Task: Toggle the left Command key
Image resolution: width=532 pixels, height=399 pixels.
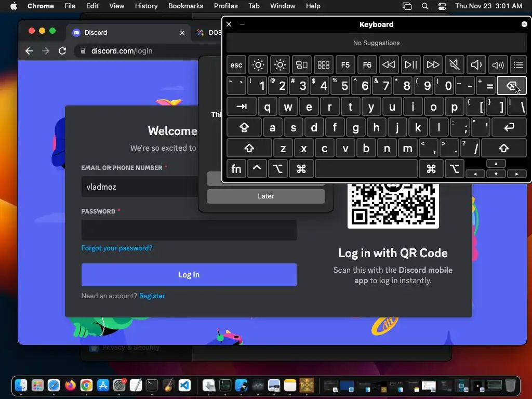Action: pyautogui.click(x=301, y=169)
